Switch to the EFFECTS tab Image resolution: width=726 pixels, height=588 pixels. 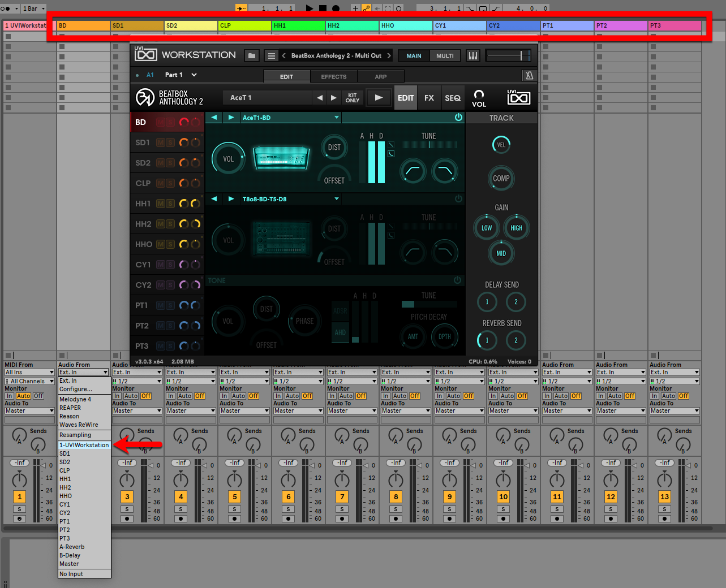334,76
